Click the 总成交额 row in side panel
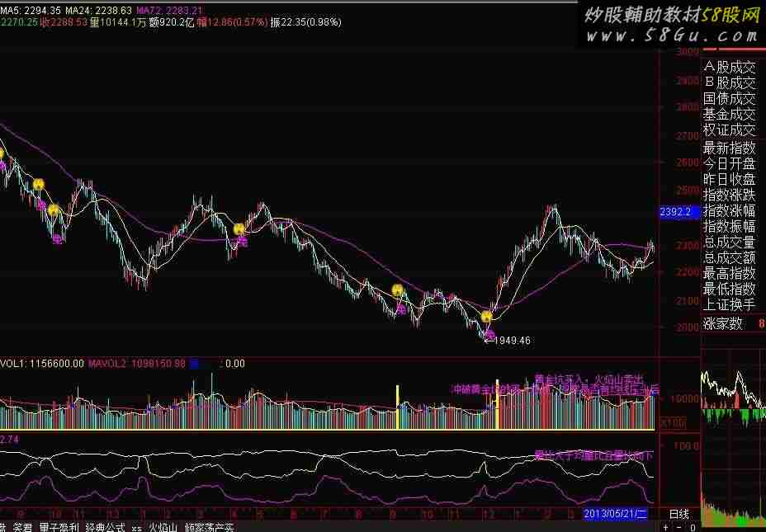 point(730,257)
